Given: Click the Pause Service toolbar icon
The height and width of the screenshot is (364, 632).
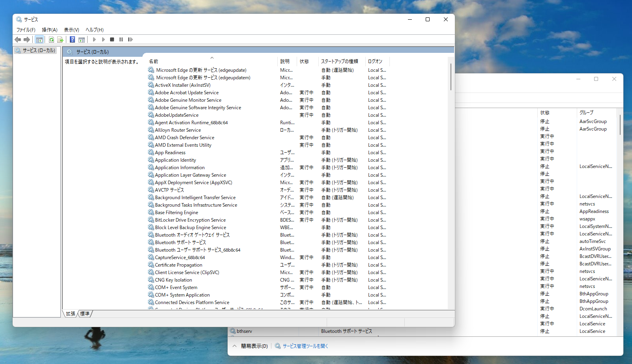Looking at the screenshot, I should tap(121, 39).
